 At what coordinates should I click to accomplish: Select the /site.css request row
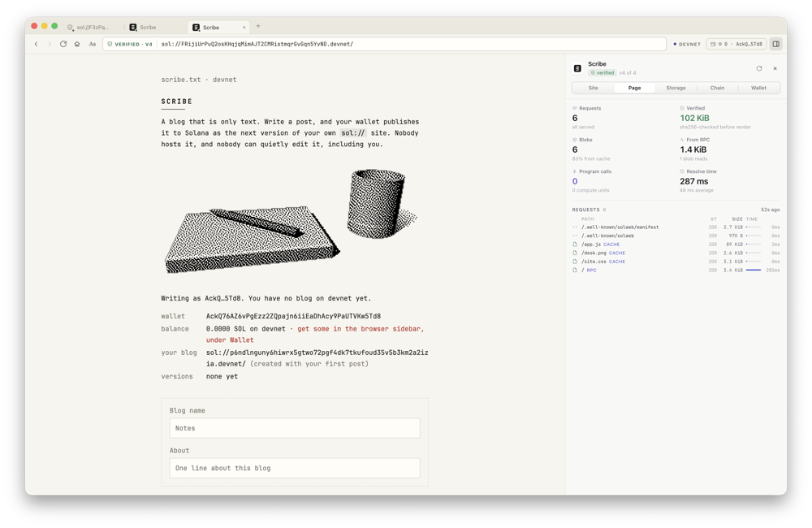676,262
